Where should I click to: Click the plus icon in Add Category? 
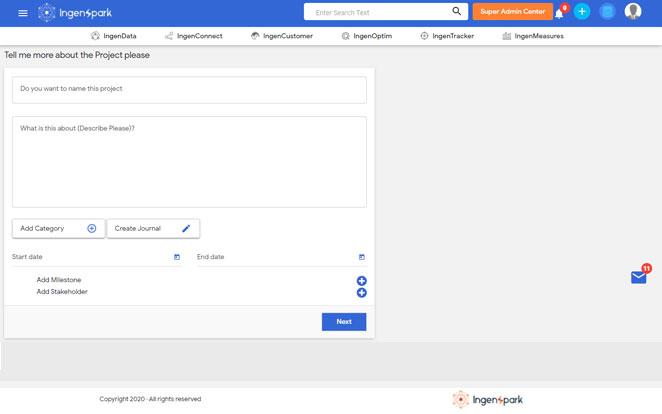(92, 228)
